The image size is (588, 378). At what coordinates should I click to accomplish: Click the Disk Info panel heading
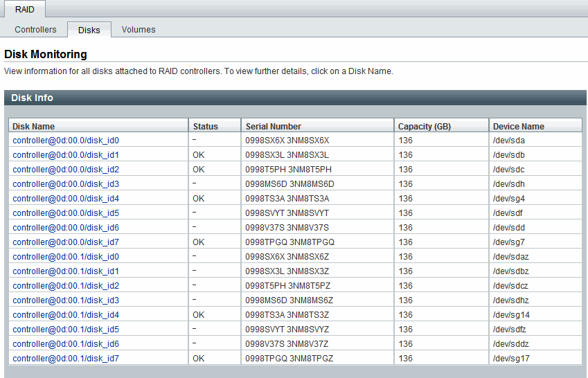[x=33, y=98]
